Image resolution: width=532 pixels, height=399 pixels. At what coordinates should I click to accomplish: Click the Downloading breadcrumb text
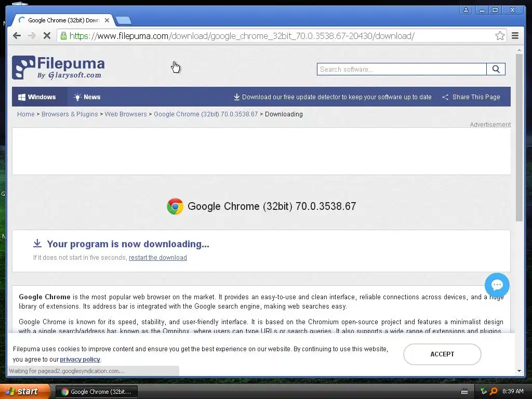coord(284,114)
